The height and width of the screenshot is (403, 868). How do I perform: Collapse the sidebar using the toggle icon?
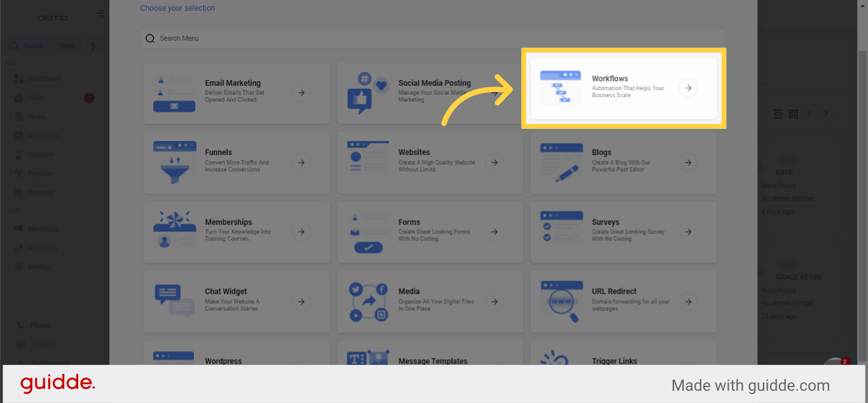point(100,12)
